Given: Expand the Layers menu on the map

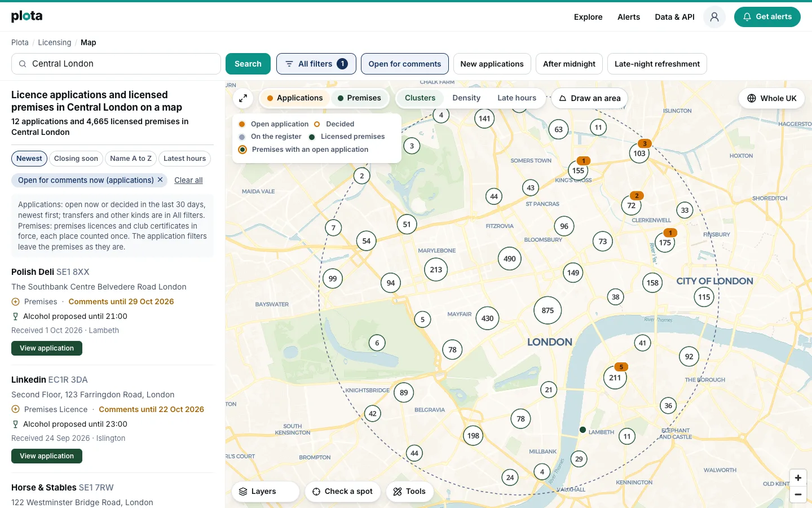Looking at the screenshot, I should (266, 492).
